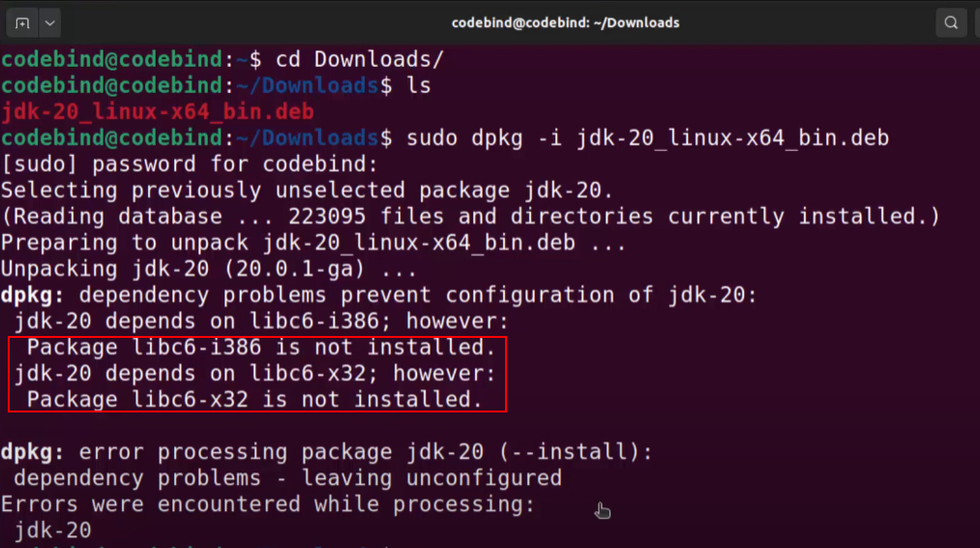Click 'dependency problems - leaving unconfigured' line
The width and height of the screenshot is (980, 548).
tap(287, 478)
